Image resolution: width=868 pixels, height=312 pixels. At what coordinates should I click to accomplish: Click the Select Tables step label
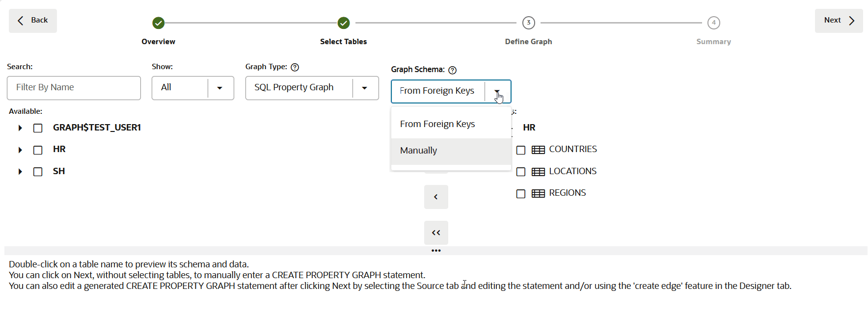click(344, 42)
